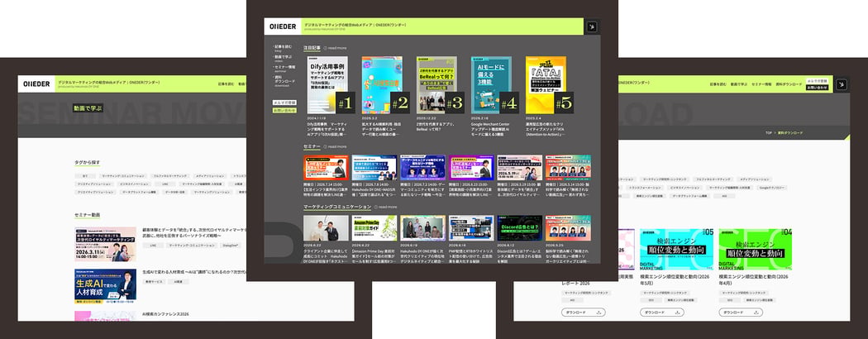Viewport: 868px width, 339px height.
Task: Open the #5 ATA webinar article thumbnail
Action: 546,85
